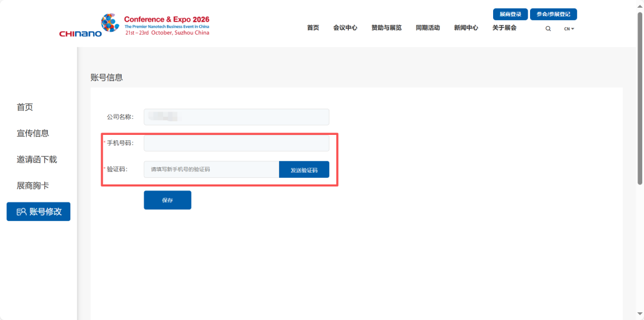Open the 新闻中心 menu item
This screenshot has height=320, width=644.
pyautogui.click(x=466, y=28)
